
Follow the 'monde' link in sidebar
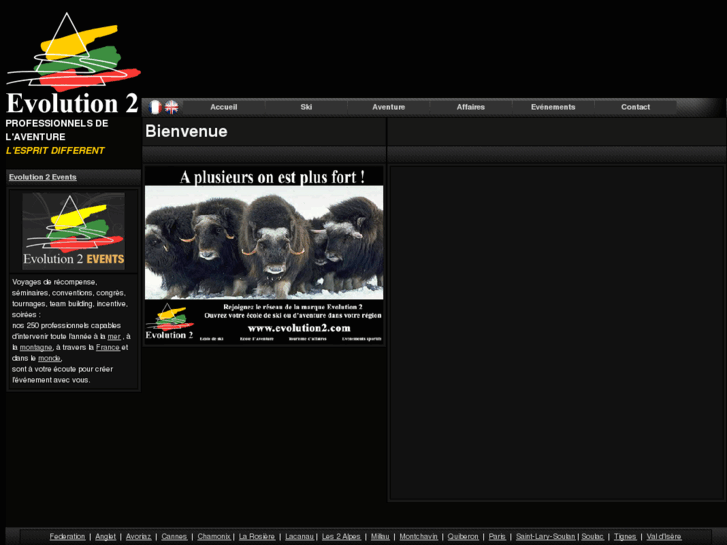49,359
